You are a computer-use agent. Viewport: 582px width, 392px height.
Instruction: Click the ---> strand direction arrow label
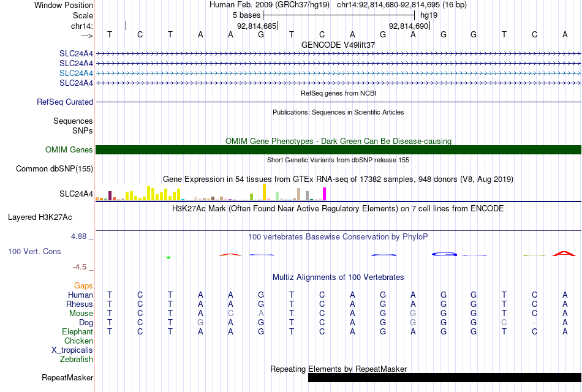pos(87,36)
